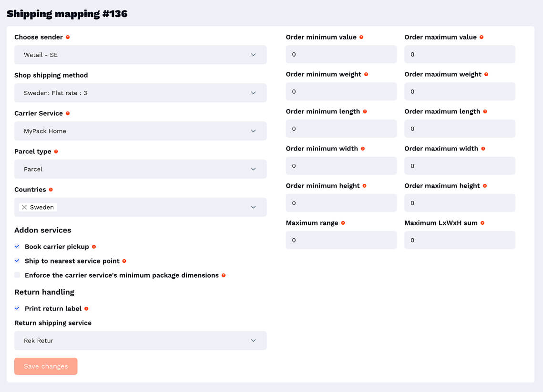Expand the Shop shipping method dropdown
The width and height of the screenshot is (543, 392).
[140, 93]
